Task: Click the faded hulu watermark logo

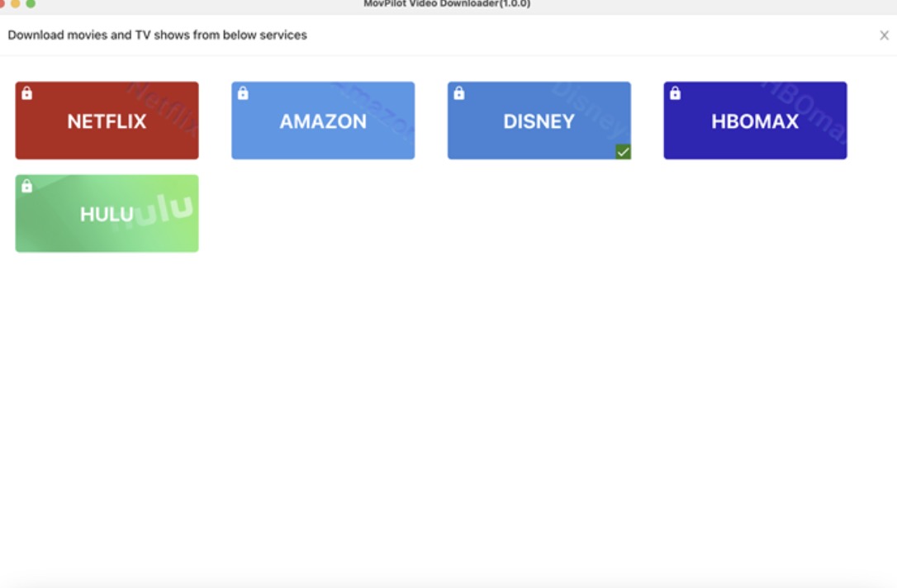Action: click(x=165, y=211)
